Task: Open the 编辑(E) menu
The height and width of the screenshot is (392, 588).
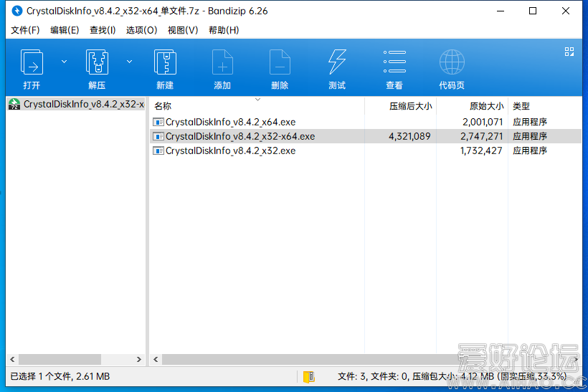Action: (65, 30)
